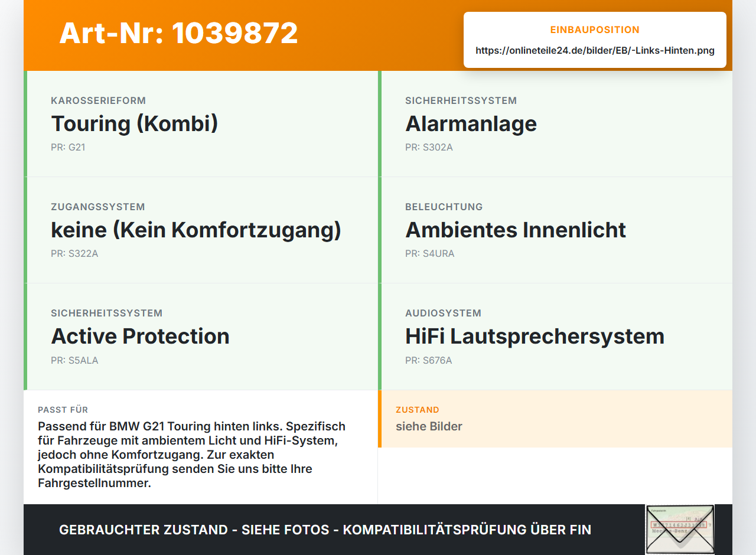Click the Zustand 'siehe Bilder' box
Viewport: 756px width, 555px height.
555,419
